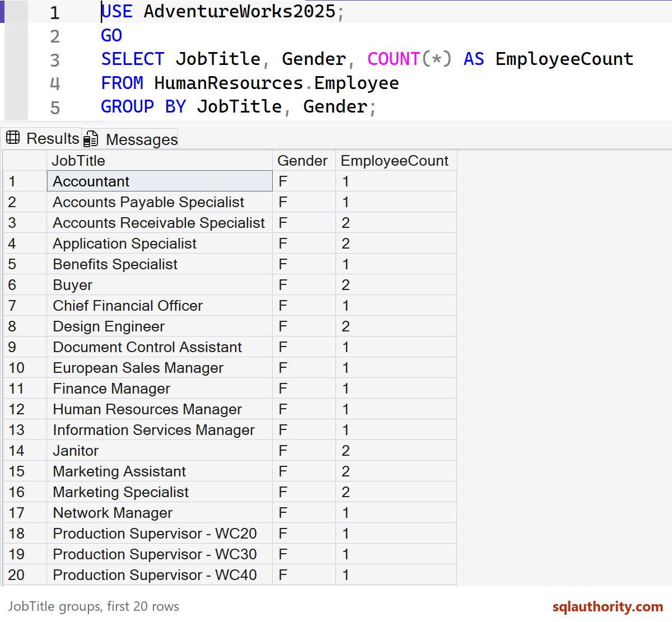Select the Benefits Specialist cell
This screenshot has height=622, width=672.
[160, 264]
